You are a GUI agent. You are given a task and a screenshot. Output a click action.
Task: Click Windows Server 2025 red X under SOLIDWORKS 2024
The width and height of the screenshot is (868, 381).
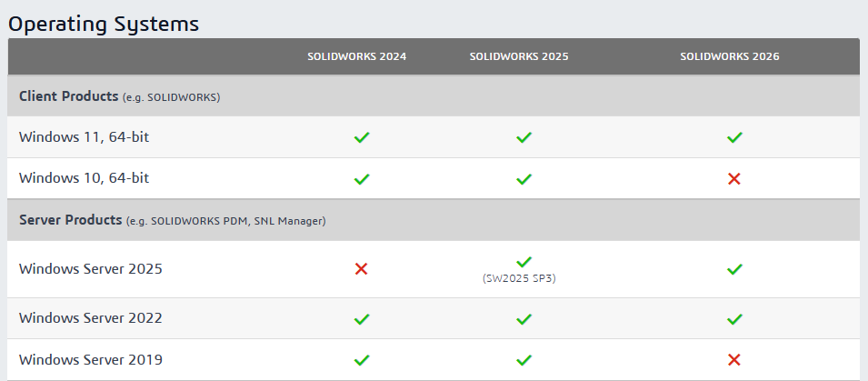[362, 269]
